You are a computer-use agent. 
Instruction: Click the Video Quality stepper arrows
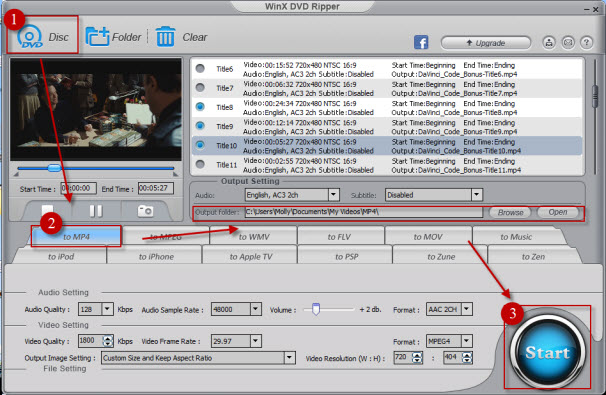108,341
